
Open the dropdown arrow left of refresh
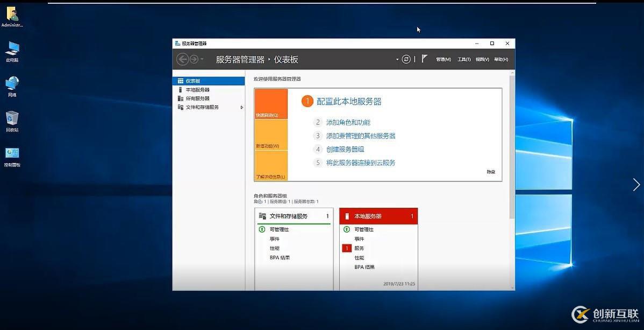(397, 60)
